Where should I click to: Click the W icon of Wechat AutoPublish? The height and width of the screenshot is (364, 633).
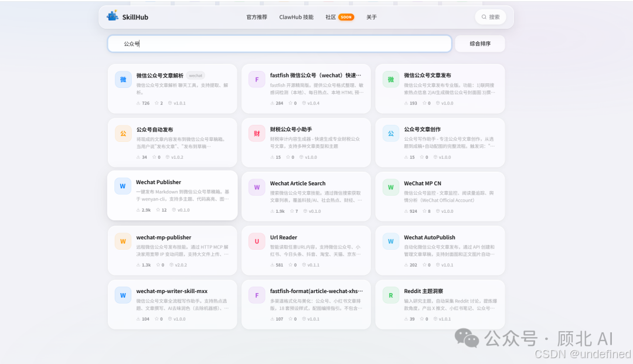391,241
